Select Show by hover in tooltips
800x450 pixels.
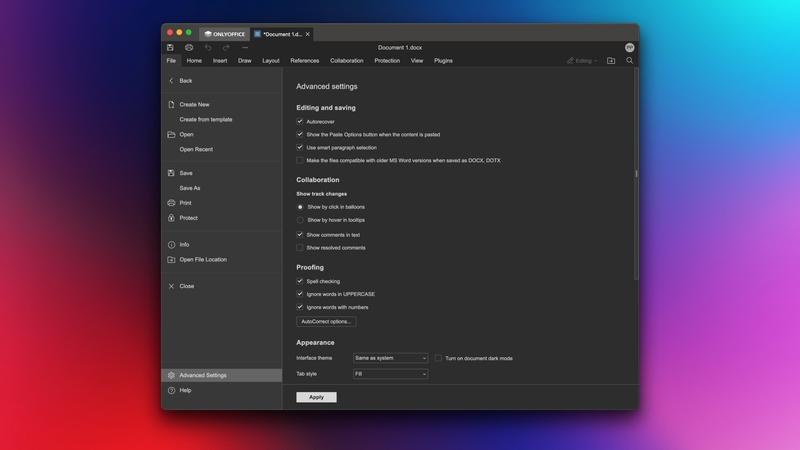click(300, 220)
